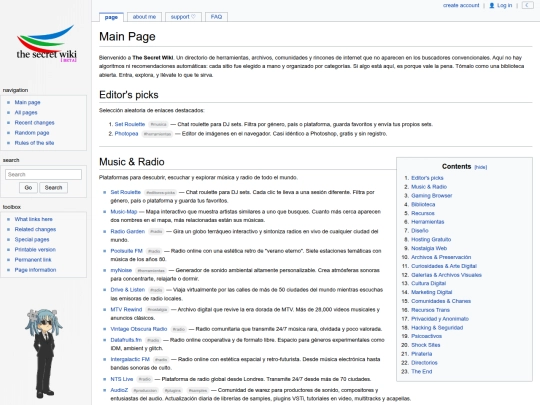
Task: Click the anime mascot character image
Action: (44, 353)
